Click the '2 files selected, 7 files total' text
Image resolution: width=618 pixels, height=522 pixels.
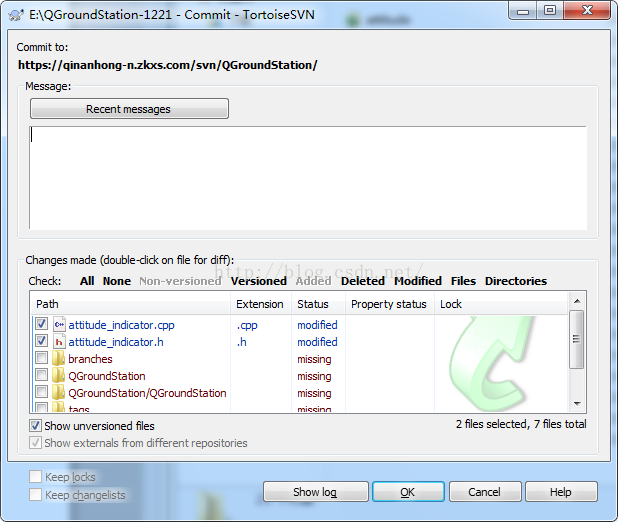click(x=521, y=424)
